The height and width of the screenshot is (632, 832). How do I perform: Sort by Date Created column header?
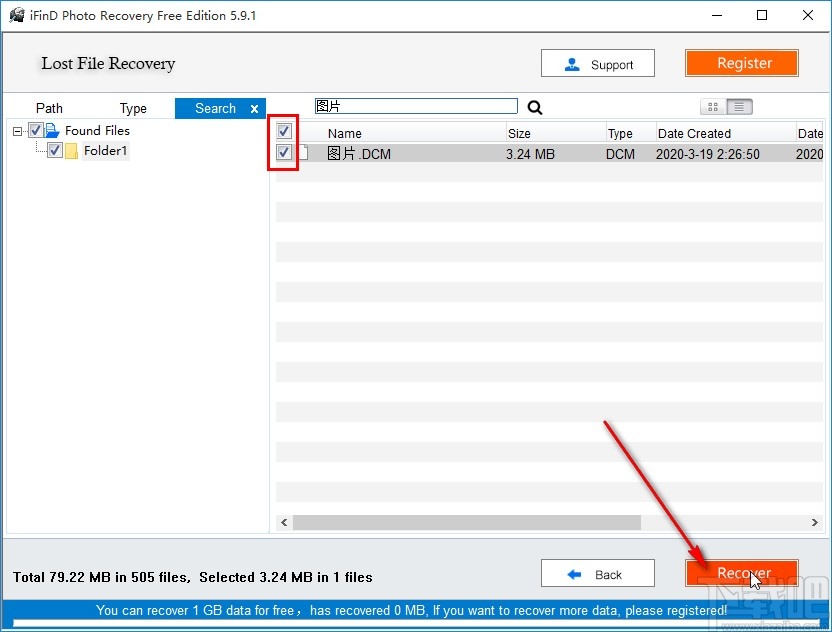click(694, 133)
